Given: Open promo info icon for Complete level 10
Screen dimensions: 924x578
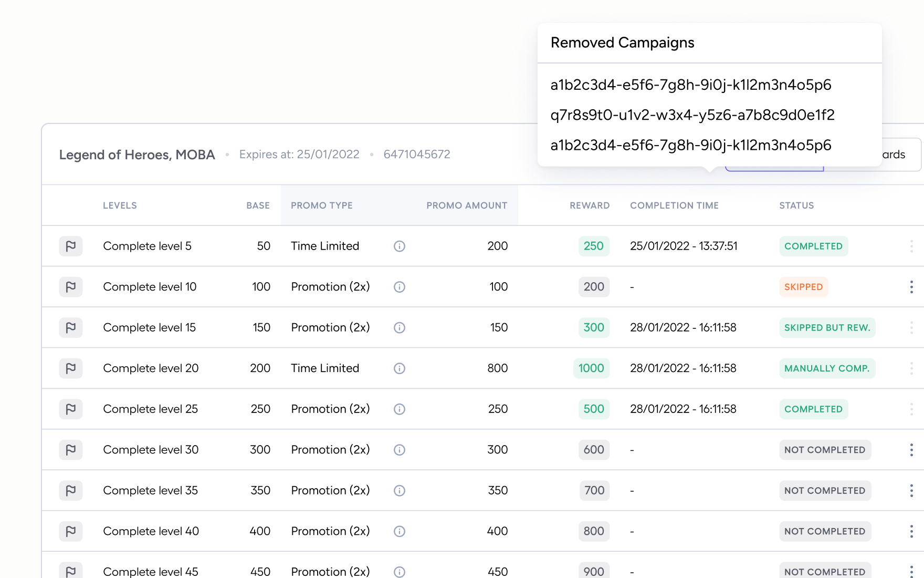Looking at the screenshot, I should [x=400, y=287].
